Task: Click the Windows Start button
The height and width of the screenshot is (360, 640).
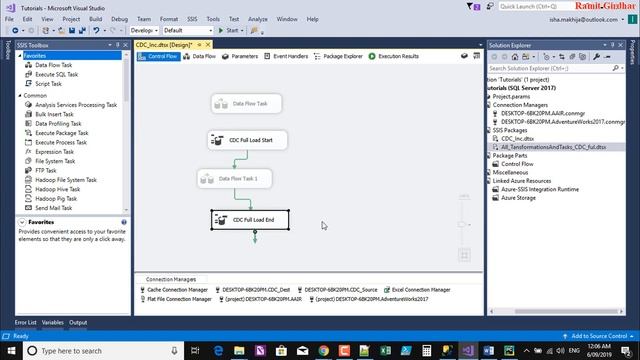Action: click(x=11, y=351)
